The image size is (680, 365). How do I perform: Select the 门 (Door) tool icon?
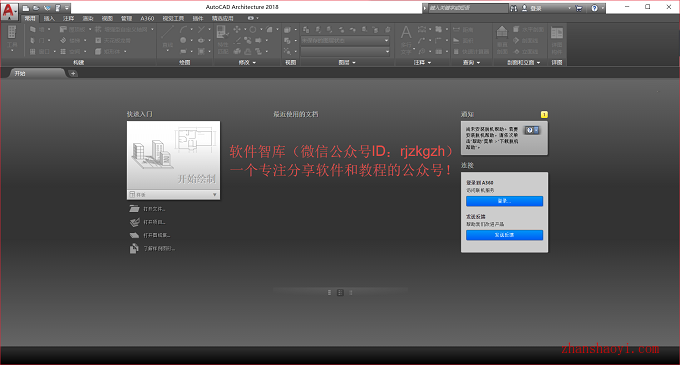[x=33, y=40]
